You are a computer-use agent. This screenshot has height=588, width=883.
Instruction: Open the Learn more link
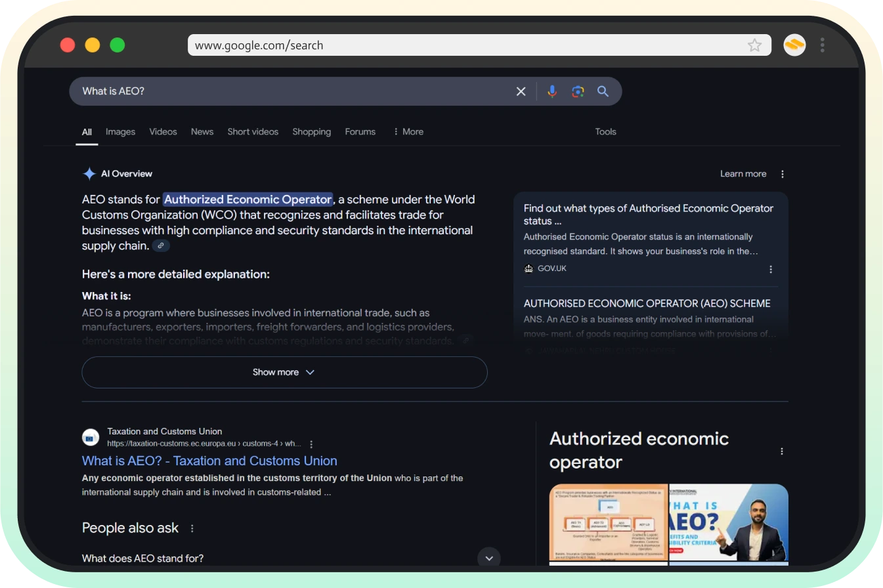[x=743, y=173]
